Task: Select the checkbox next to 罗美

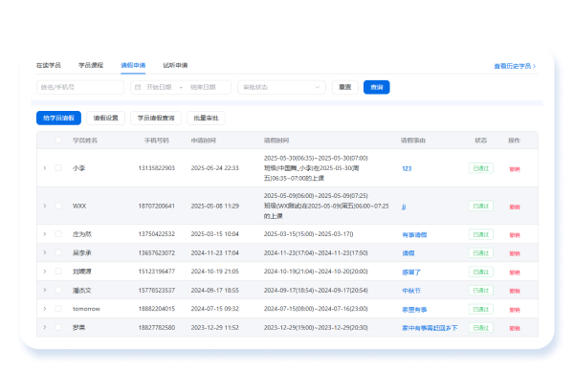Action: click(x=58, y=327)
